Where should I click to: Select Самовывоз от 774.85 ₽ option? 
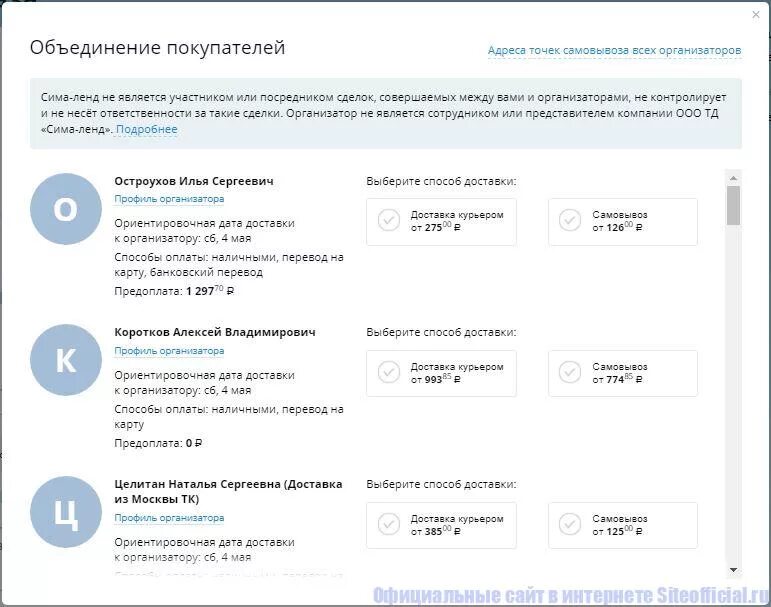[623, 373]
